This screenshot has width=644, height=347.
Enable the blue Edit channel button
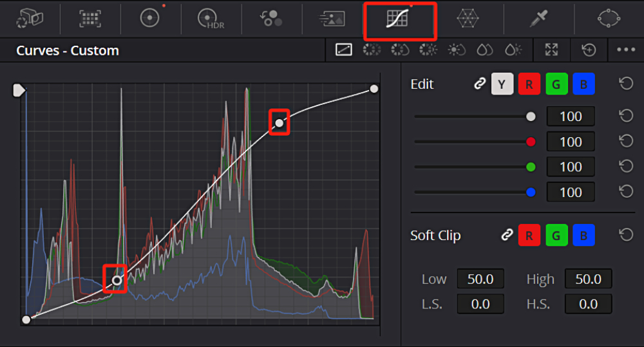point(583,84)
